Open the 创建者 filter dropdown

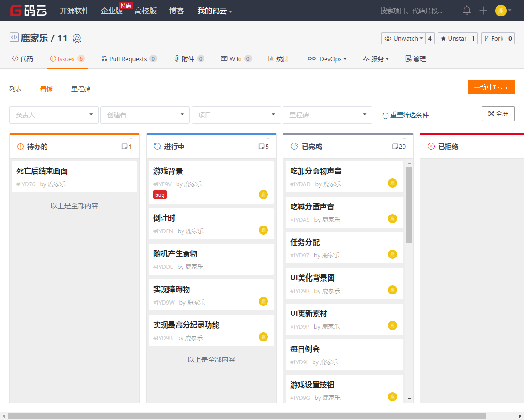click(x=145, y=115)
